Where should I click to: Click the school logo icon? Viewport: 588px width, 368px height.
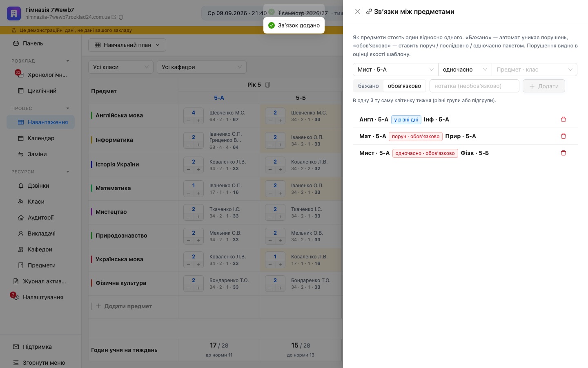[14, 13]
